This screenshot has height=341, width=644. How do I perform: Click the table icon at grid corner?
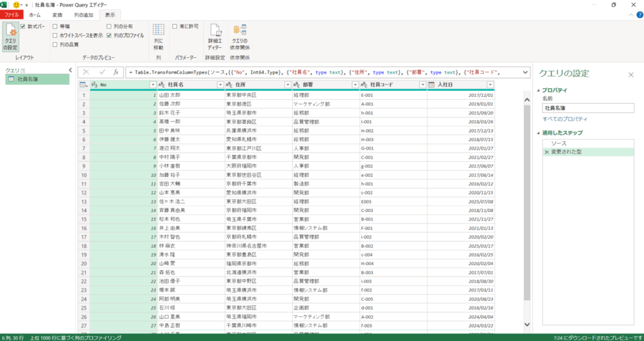click(84, 84)
